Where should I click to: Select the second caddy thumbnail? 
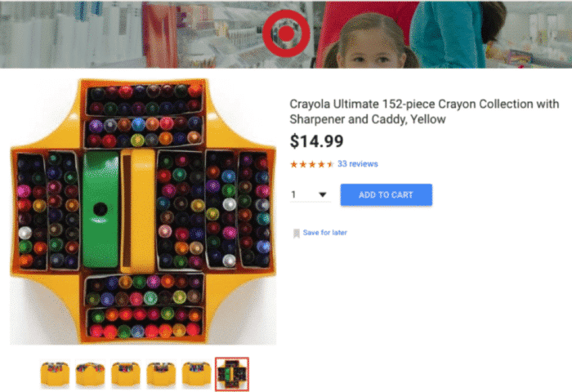pyautogui.click(x=90, y=374)
